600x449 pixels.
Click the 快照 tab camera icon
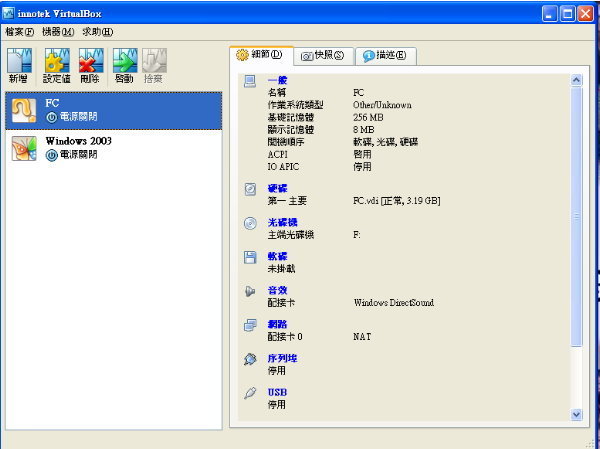pyautogui.click(x=307, y=56)
